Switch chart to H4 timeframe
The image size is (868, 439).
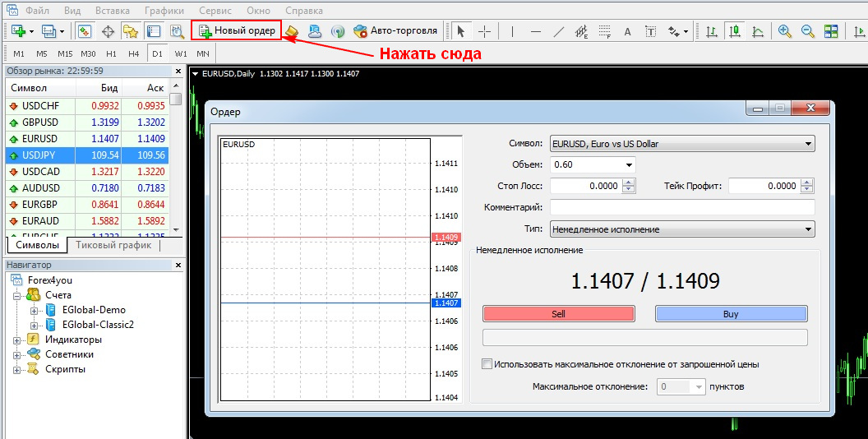[x=134, y=53]
